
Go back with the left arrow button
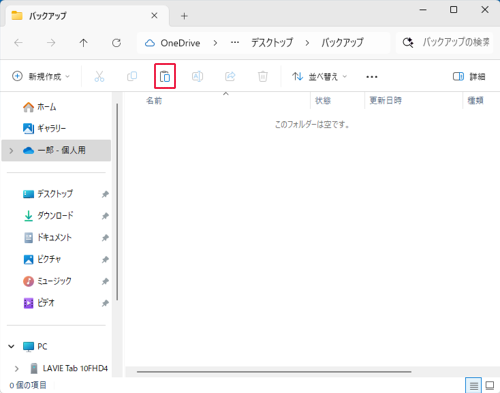(19, 43)
